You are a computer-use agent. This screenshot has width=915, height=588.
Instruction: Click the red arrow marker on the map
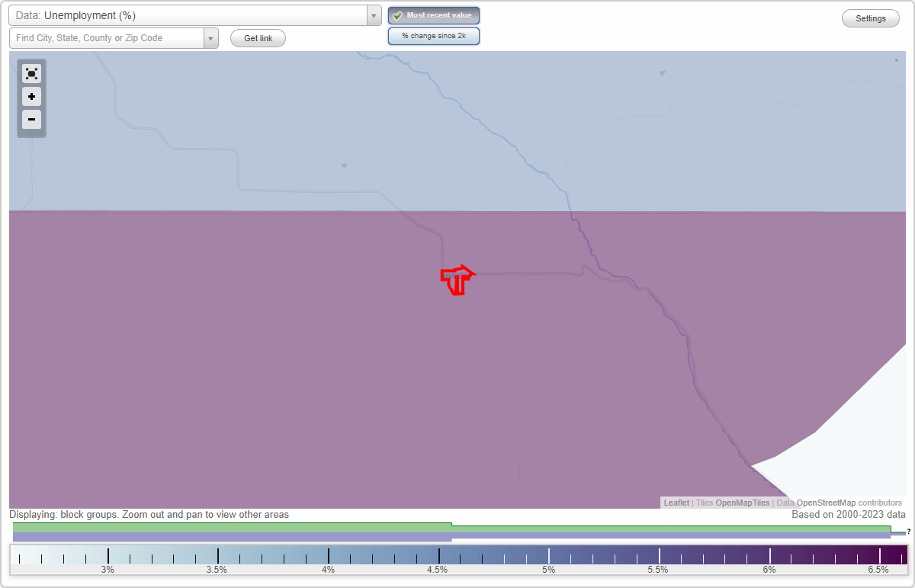pyautogui.click(x=457, y=280)
